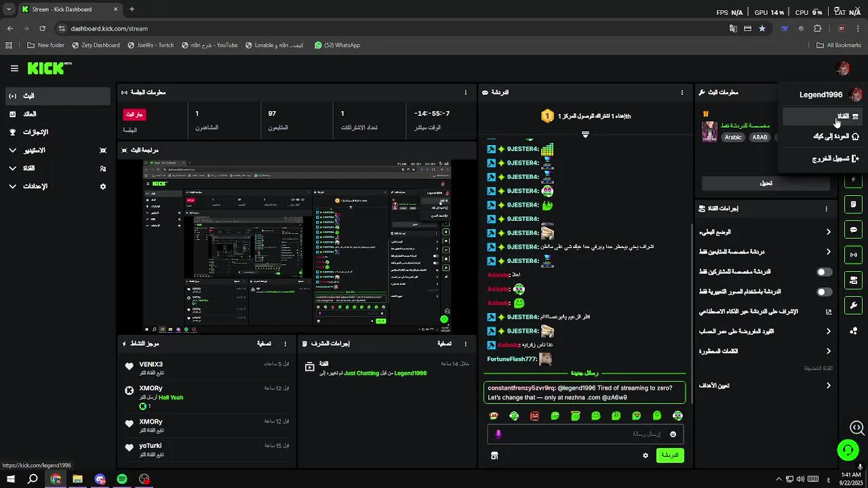Click Windows Start button
868x488 pixels.
pos(11,479)
